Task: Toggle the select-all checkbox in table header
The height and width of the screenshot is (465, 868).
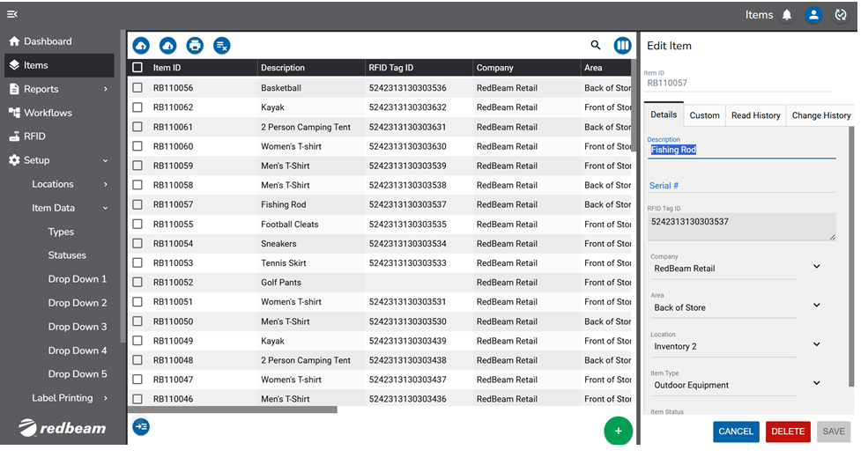Action: pyautogui.click(x=137, y=68)
